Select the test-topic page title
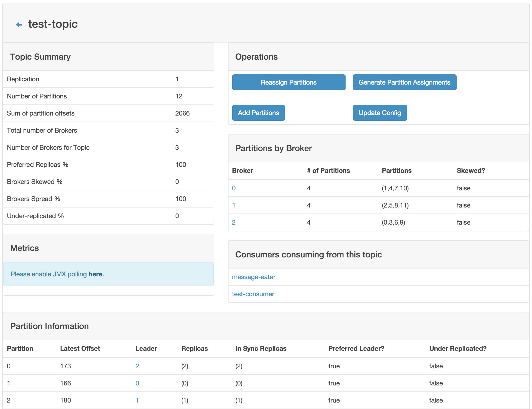The height and width of the screenshot is (409, 532). point(53,24)
